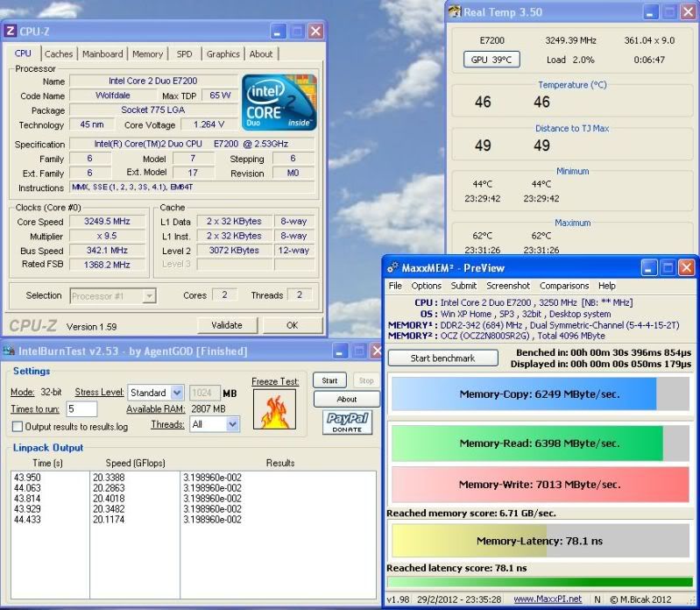Click the disabled 1024 MB memory field
Viewport: 700px width, 610px height.
coord(205,393)
